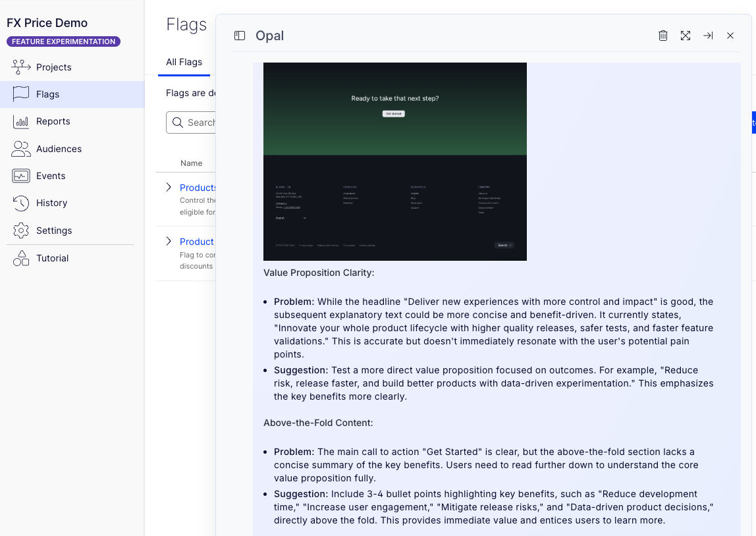
Task: Expand Opal panel to full screen
Action: (x=686, y=36)
